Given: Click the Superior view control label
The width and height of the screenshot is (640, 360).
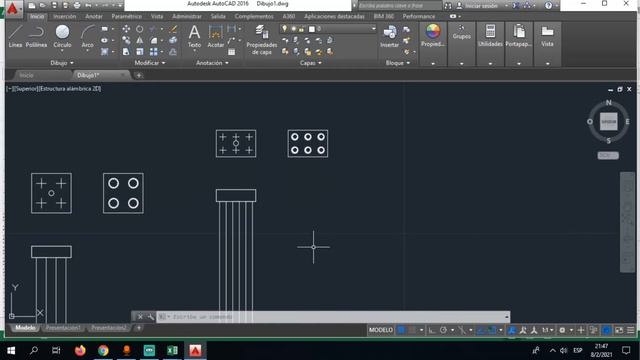Looking at the screenshot, I should (26, 89).
